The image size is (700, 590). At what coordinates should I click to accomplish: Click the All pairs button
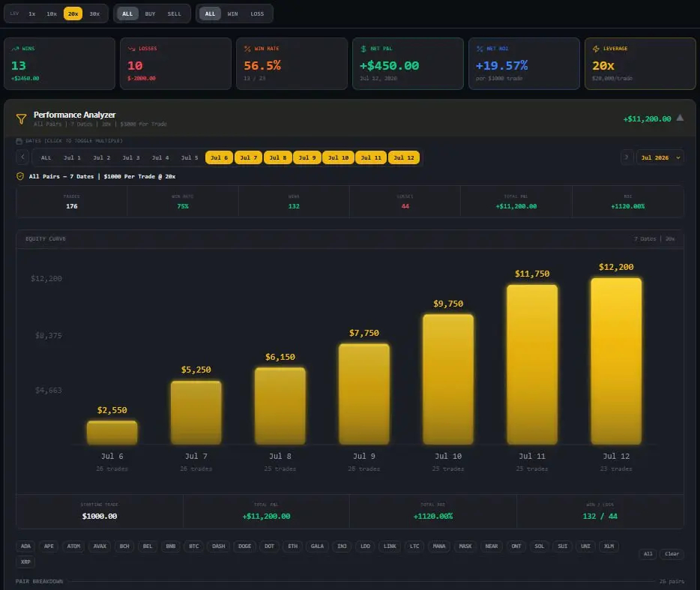tap(648, 554)
